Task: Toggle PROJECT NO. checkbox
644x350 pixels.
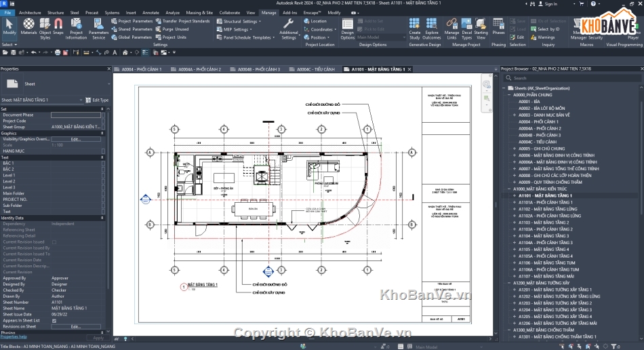Action: click(x=103, y=199)
